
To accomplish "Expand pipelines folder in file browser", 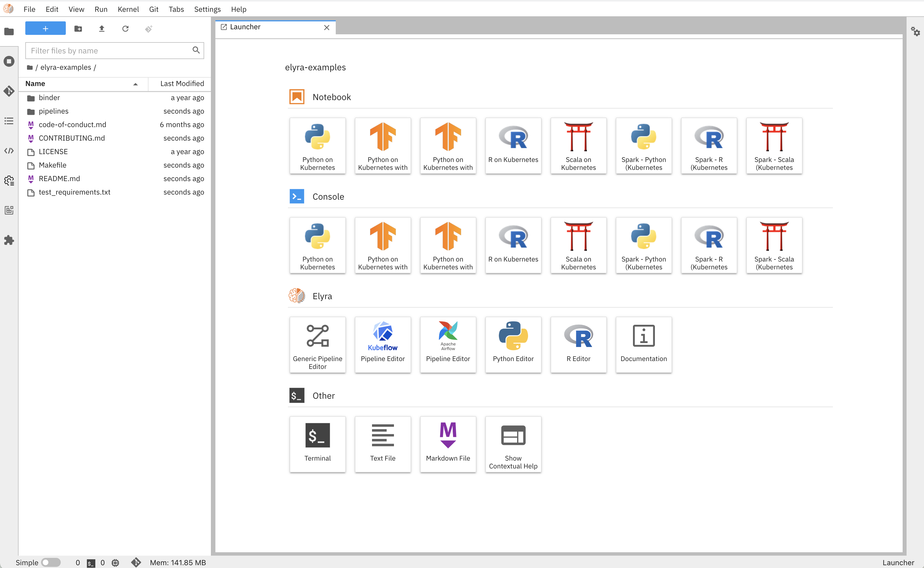I will pyautogui.click(x=53, y=110).
